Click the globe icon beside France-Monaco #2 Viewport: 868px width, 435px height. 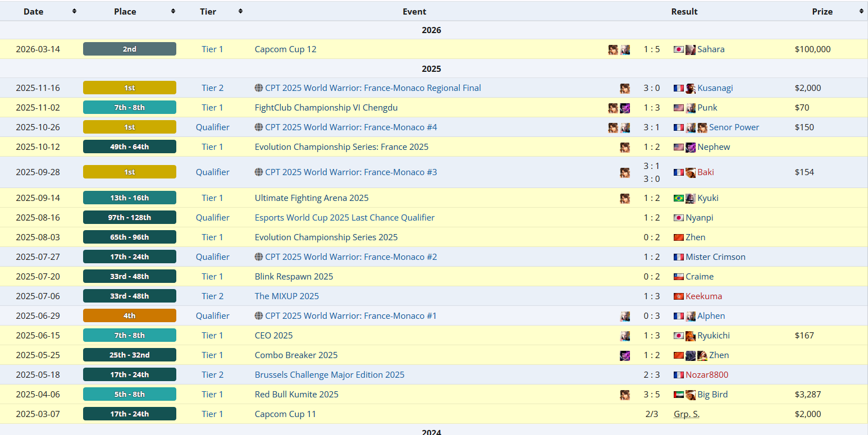(259, 257)
